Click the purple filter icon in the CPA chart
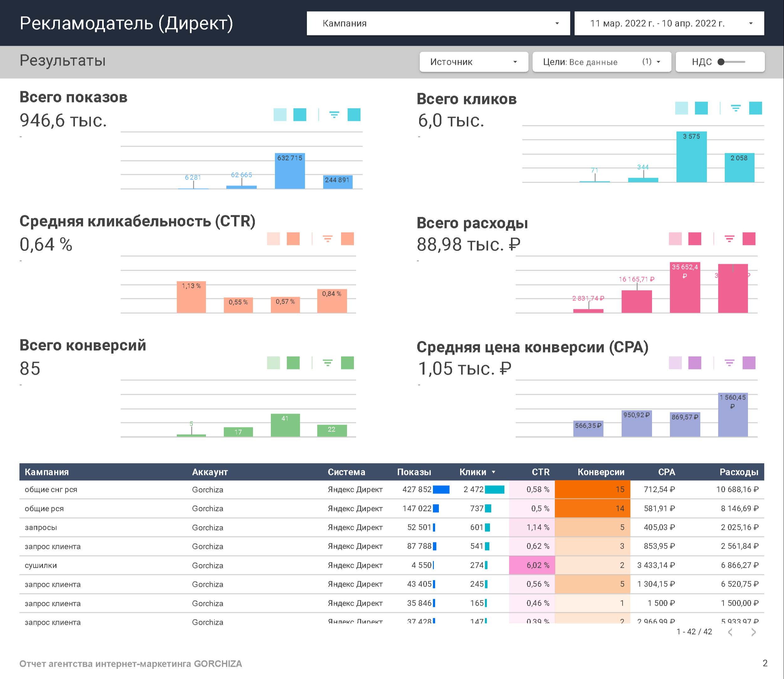The image size is (784, 679). point(729,363)
